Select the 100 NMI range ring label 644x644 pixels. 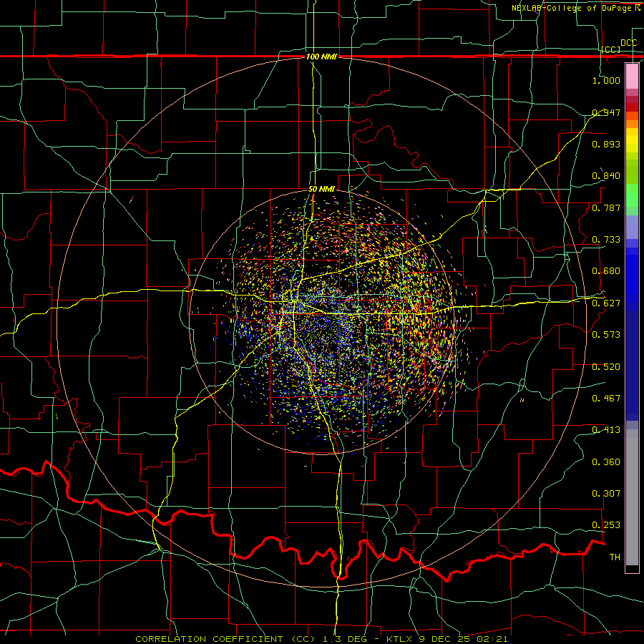[321, 57]
